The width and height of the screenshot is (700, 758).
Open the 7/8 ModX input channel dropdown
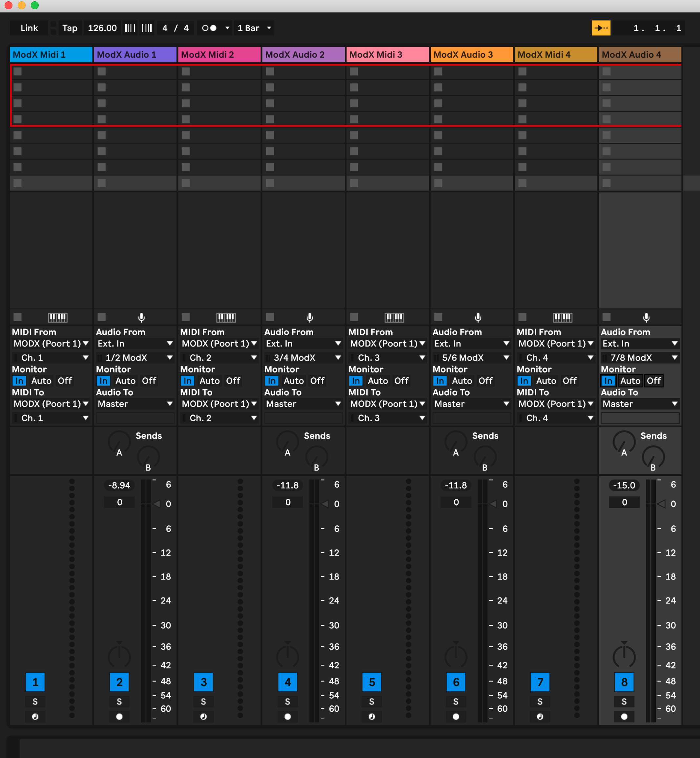640,357
